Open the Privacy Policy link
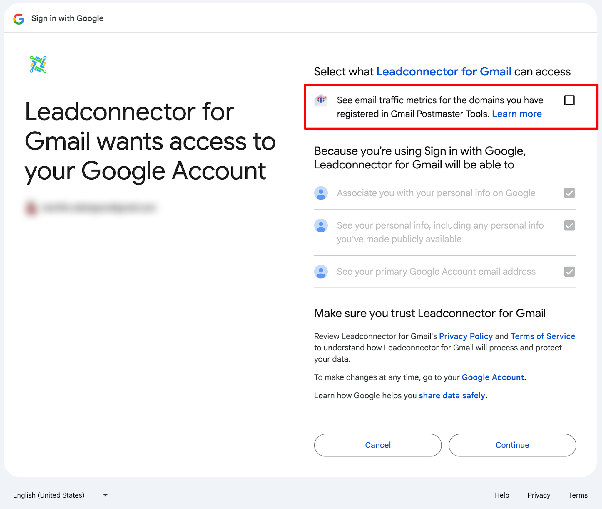The width and height of the screenshot is (602, 509). [x=466, y=336]
